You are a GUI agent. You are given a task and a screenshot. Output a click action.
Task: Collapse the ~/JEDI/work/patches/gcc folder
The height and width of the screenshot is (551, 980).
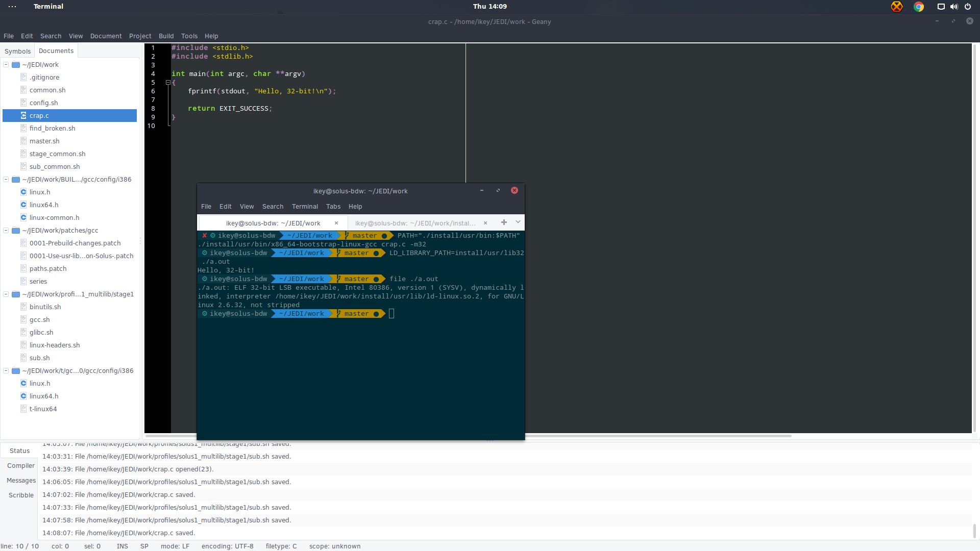point(6,231)
